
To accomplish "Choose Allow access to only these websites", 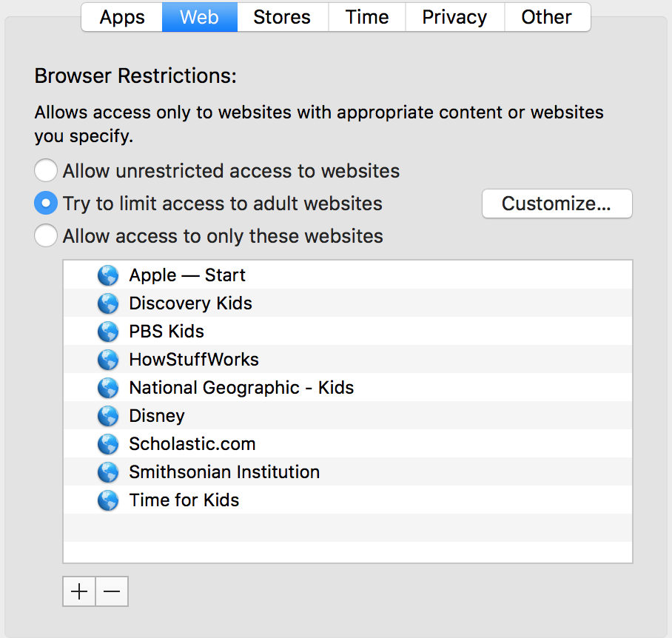I will tap(45, 235).
